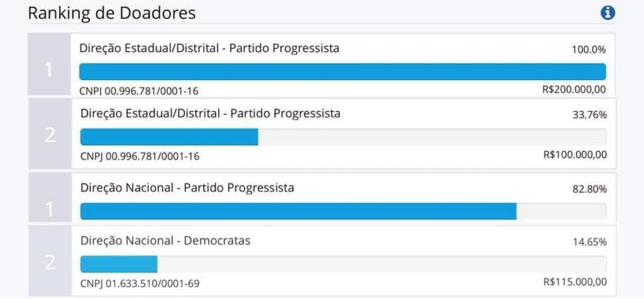
Task: Select second Direção Estadual/Distrital donor name
Action: 210,113
